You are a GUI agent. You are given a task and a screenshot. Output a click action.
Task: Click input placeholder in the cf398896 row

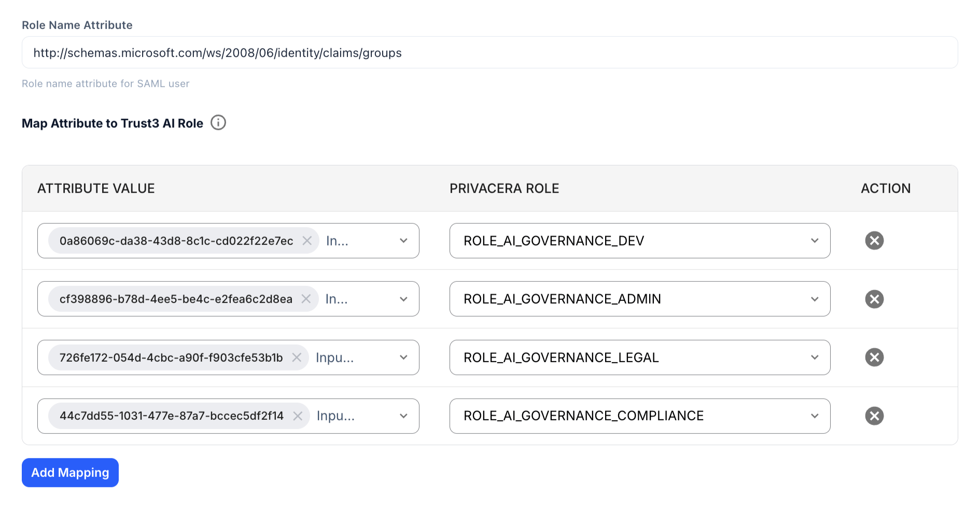pos(337,299)
